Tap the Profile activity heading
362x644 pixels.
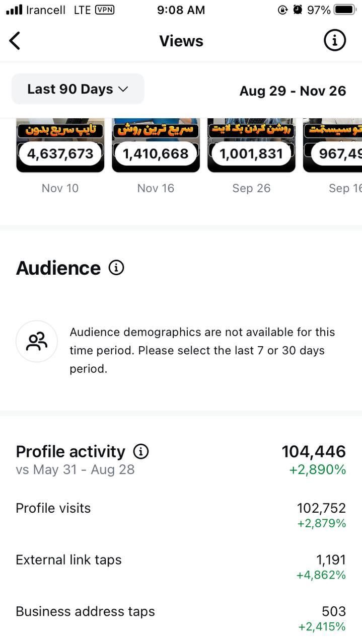pos(70,451)
